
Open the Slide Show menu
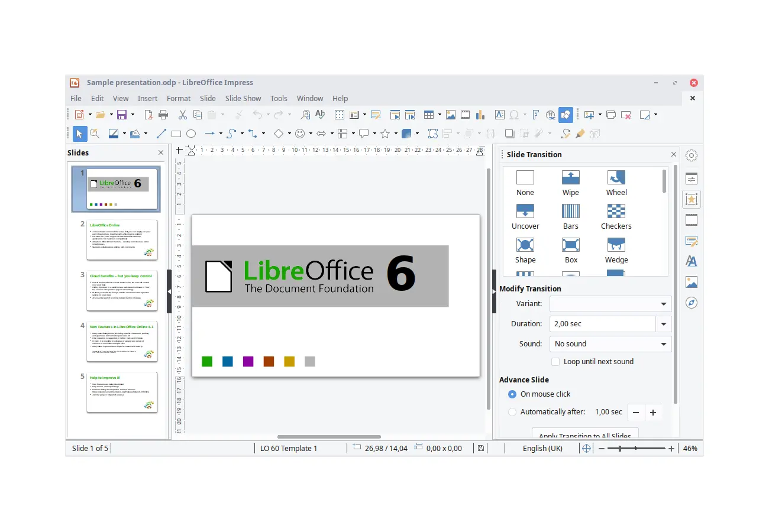click(243, 99)
